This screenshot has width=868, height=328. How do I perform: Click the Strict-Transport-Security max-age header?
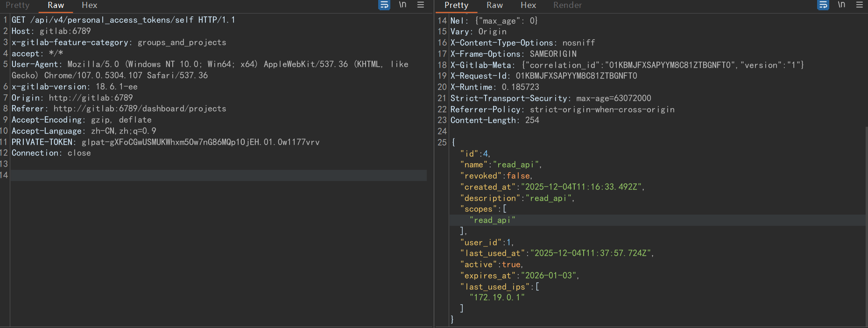point(551,98)
